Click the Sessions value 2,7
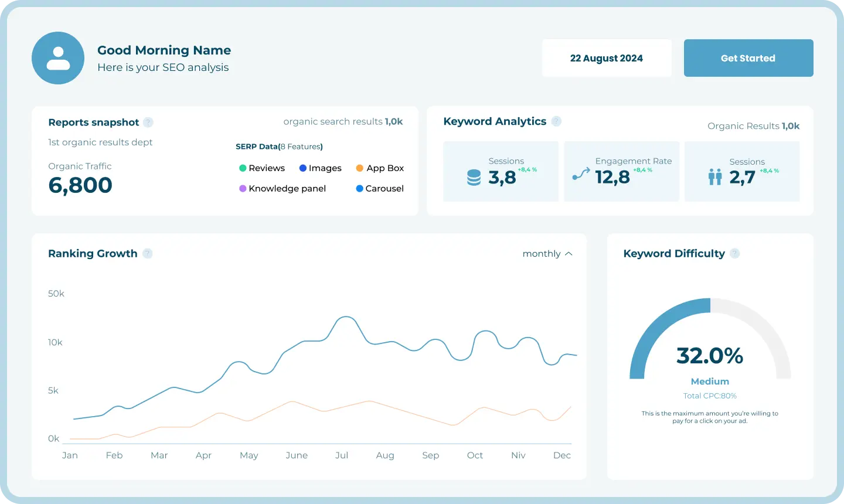Screen dimensions: 844x504 [x=743, y=178]
